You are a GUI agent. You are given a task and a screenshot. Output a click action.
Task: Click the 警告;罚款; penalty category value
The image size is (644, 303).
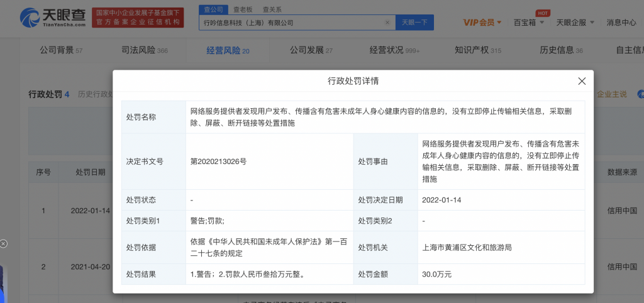pos(208,221)
